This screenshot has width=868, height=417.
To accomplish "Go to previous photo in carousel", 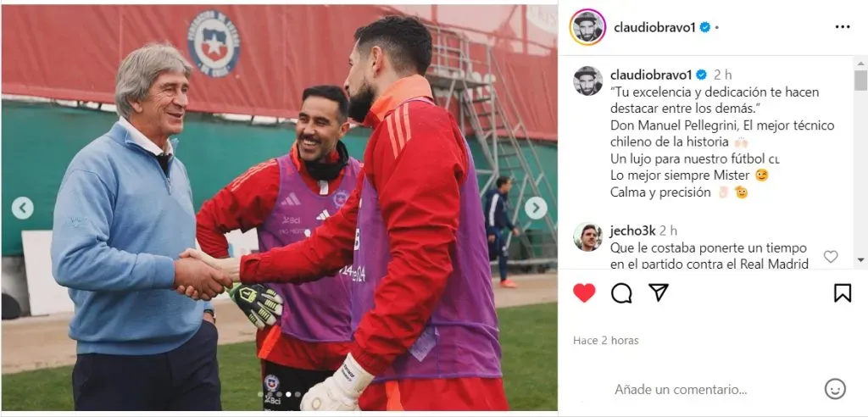I will [23, 208].
